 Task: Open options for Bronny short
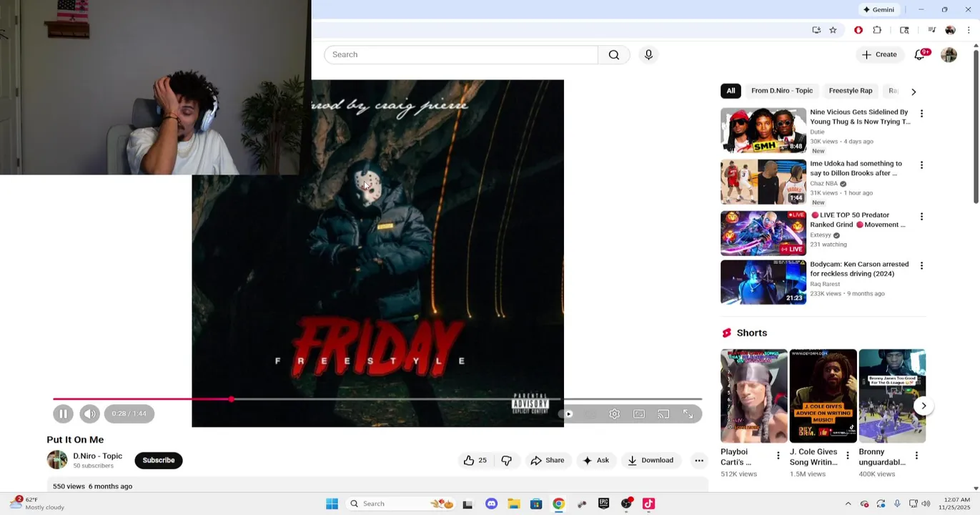click(917, 455)
